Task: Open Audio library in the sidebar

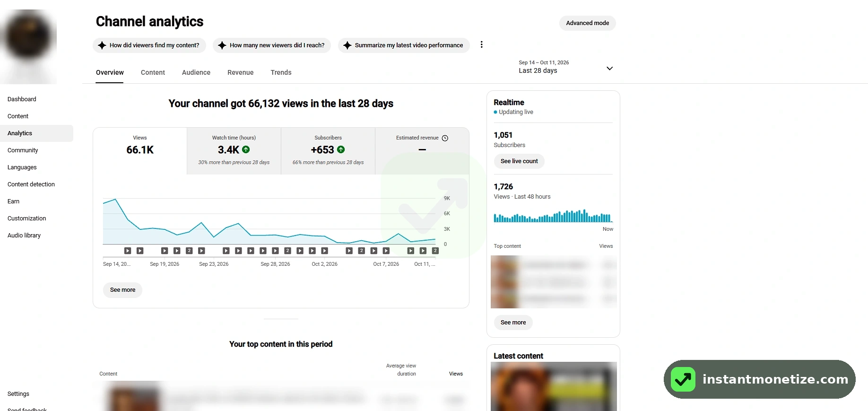Action: (x=37, y=236)
